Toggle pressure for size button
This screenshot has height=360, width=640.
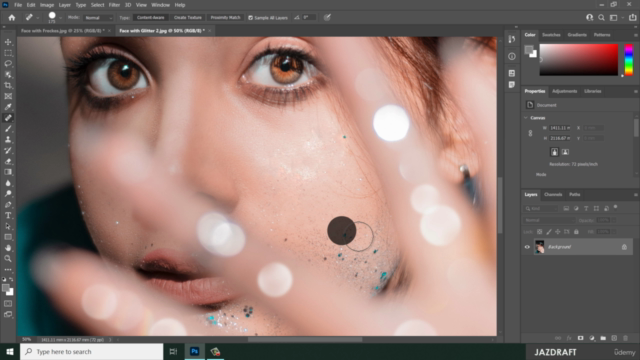point(327,18)
